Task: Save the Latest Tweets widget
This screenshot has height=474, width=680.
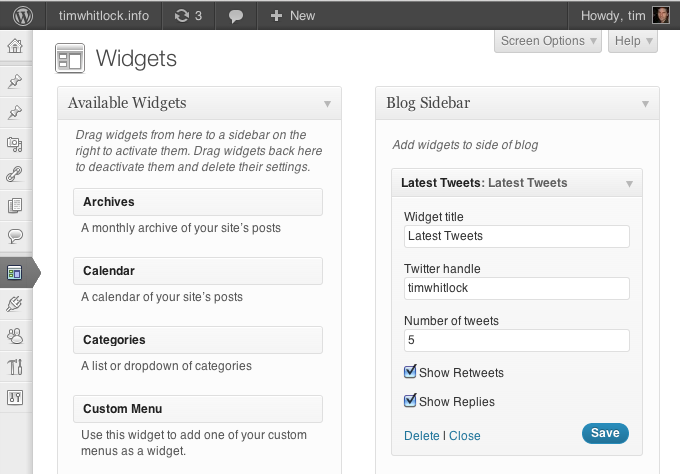Action: click(605, 433)
